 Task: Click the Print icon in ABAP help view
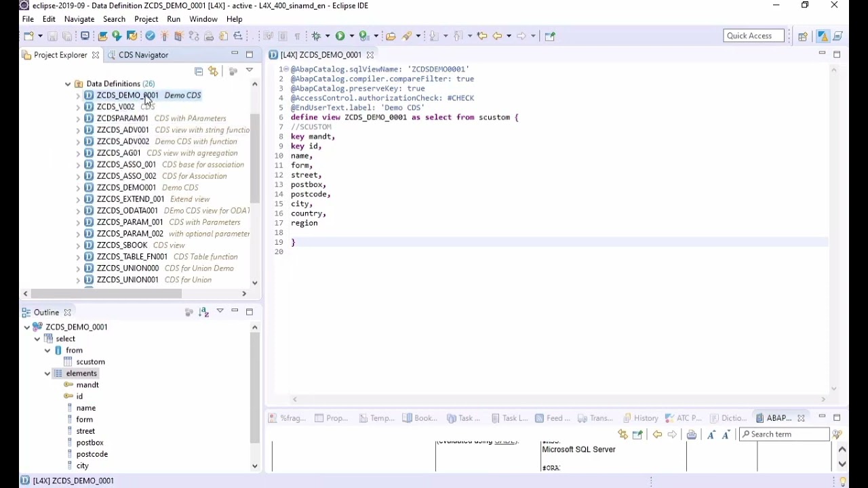(692, 434)
